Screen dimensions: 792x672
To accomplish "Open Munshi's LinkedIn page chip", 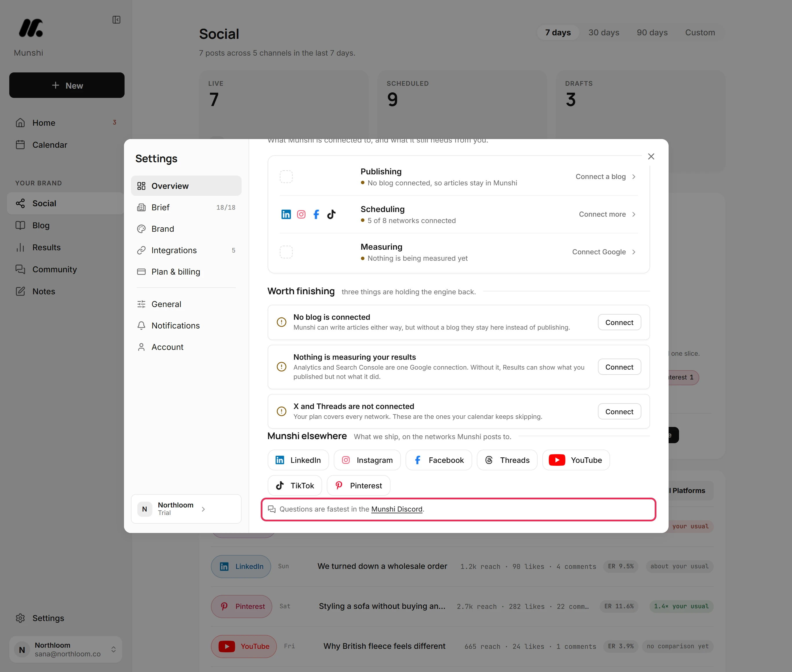I will pyautogui.click(x=298, y=460).
